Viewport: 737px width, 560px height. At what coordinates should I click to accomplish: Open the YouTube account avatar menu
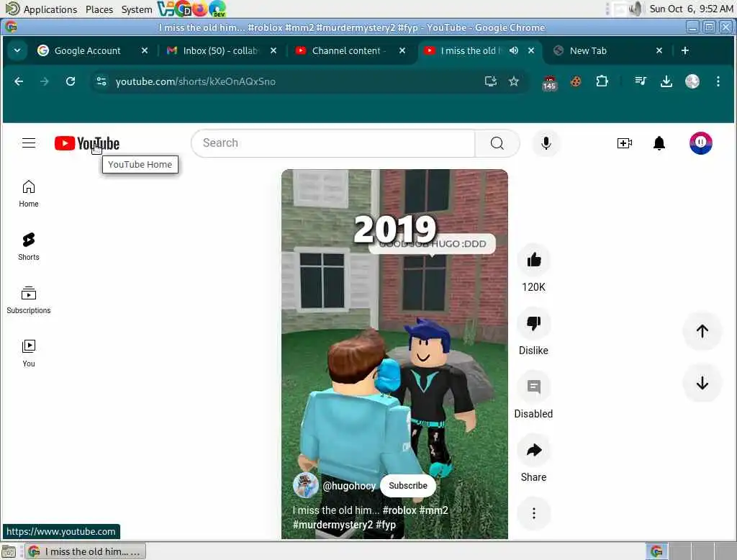coord(700,143)
